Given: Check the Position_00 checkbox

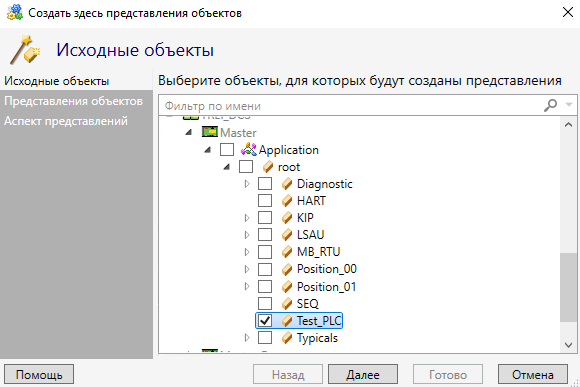Looking at the screenshot, I should [x=265, y=269].
